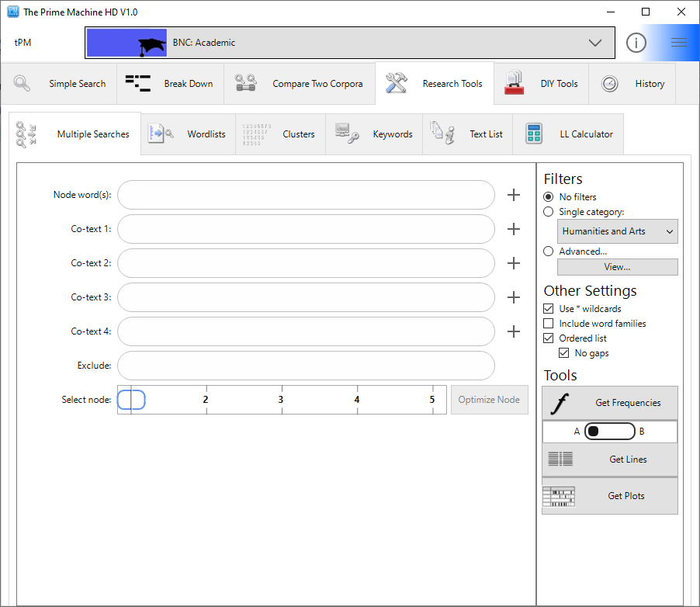
Task: Click the LL Calculator icon
Action: coord(534,134)
